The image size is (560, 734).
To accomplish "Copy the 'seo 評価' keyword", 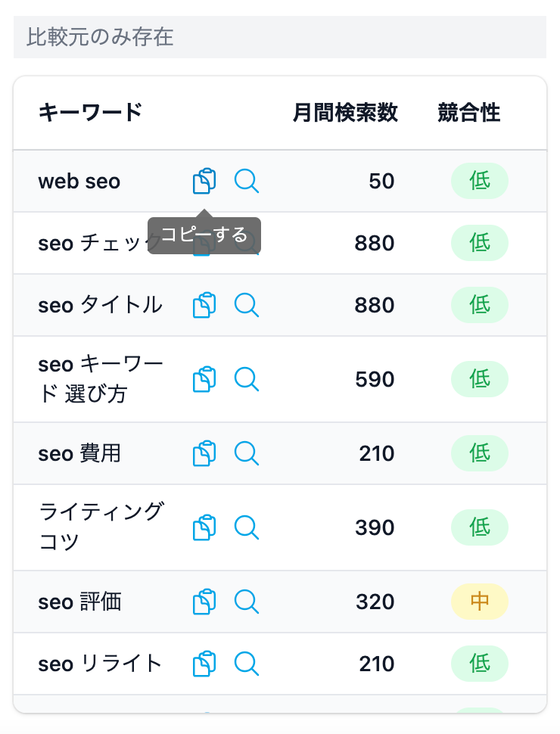I will (204, 602).
